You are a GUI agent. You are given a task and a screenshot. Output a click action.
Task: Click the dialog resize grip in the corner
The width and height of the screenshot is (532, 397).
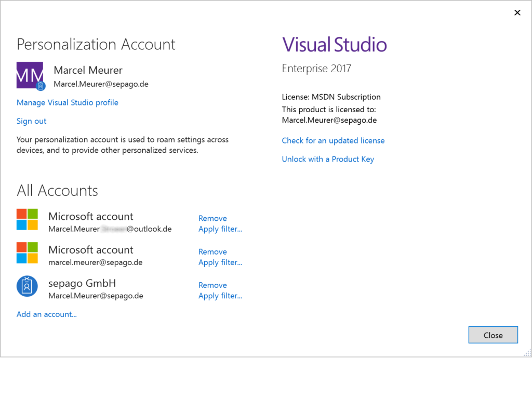click(528, 353)
